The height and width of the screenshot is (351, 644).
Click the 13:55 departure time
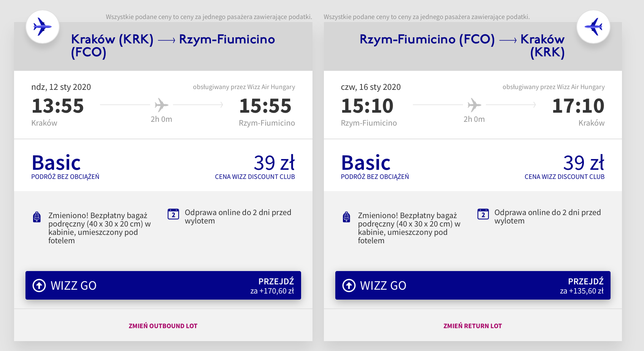pos(58,106)
